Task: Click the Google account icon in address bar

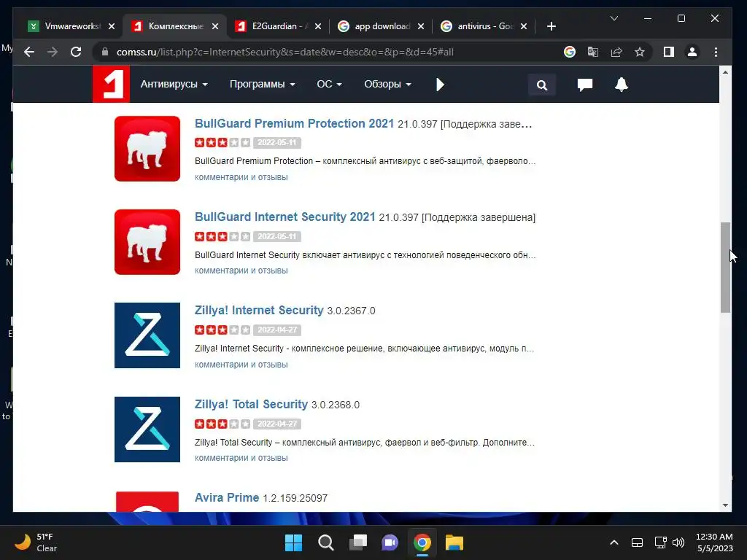Action: [x=569, y=52]
